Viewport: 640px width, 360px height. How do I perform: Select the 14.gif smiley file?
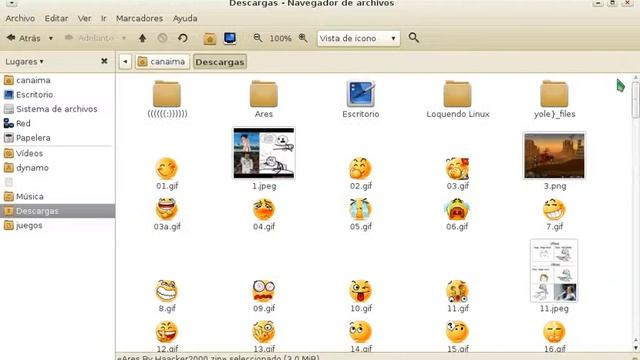360,336
